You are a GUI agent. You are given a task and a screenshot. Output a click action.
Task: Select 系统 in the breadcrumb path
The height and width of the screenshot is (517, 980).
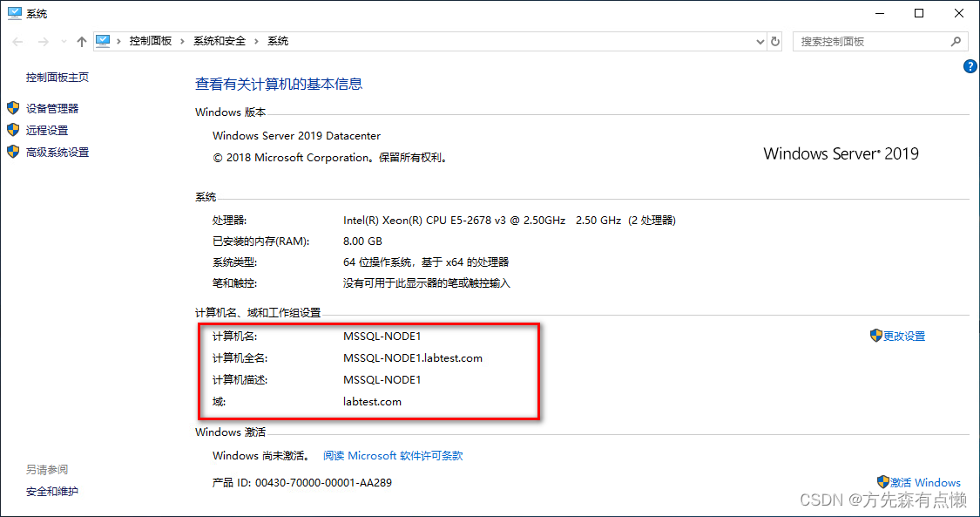(278, 41)
